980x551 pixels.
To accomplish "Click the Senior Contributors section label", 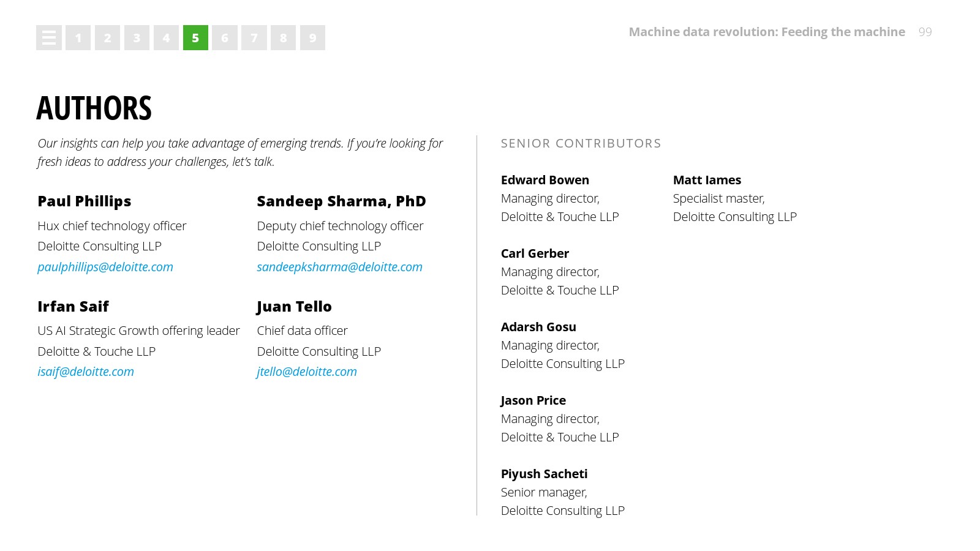I will point(581,143).
